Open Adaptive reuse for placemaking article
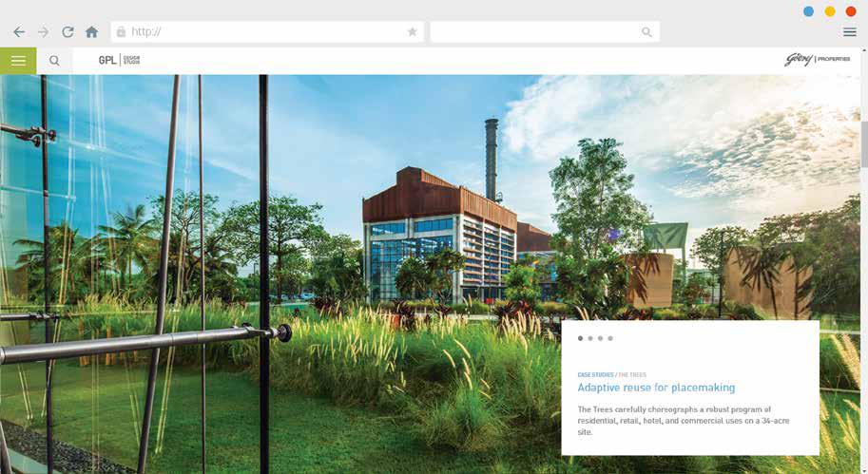Screen dimensions: 868x474 click(656, 388)
